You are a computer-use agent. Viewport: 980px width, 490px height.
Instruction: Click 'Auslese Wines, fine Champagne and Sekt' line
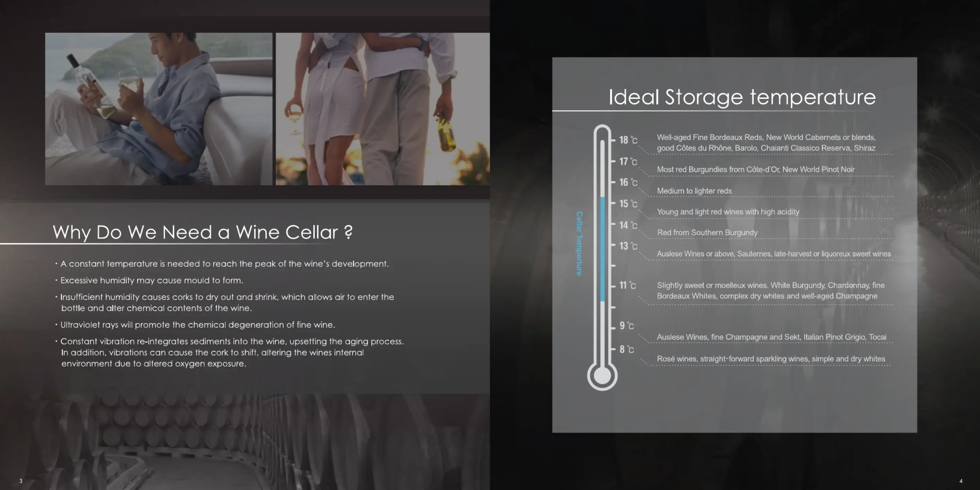pyautogui.click(x=772, y=337)
